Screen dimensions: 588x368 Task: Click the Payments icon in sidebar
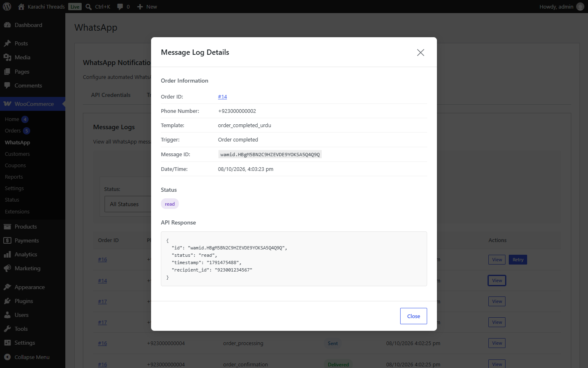tap(7, 240)
